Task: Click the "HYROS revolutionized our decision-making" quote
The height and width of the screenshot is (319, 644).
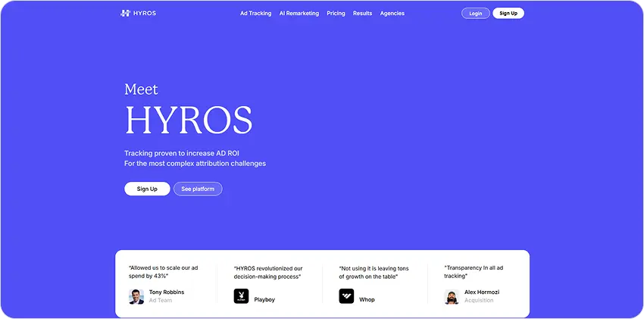Action: [x=268, y=273]
